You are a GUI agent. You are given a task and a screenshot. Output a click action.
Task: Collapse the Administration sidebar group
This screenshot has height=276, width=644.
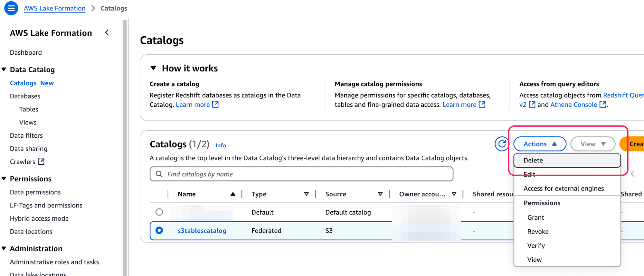4,248
